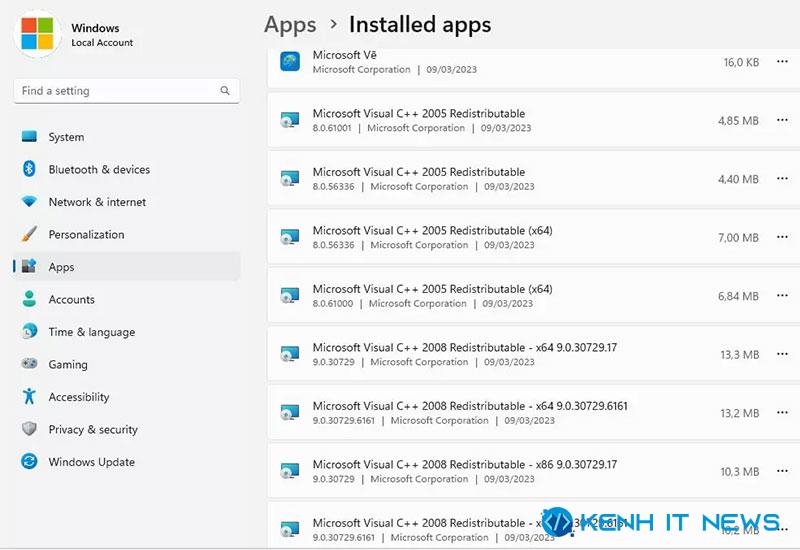Viewport: 800px width, 550px height.
Task: Open Privacy & security label
Action: [x=93, y=430]
